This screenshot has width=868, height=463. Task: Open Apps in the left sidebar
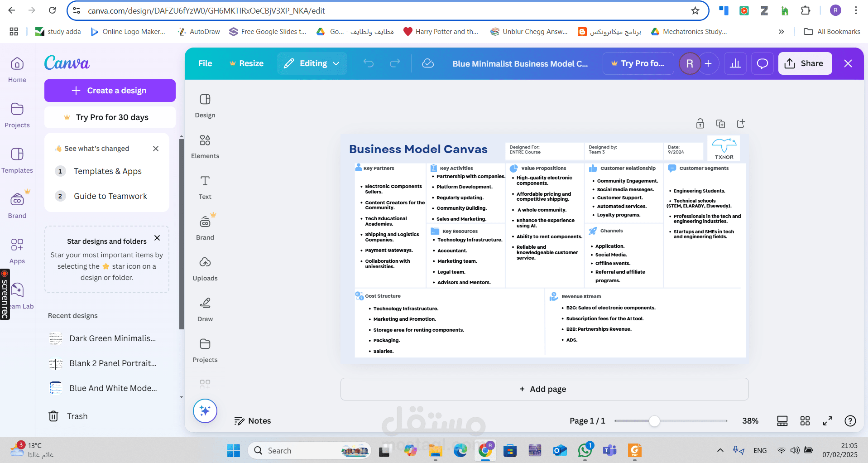click(17, 251)
